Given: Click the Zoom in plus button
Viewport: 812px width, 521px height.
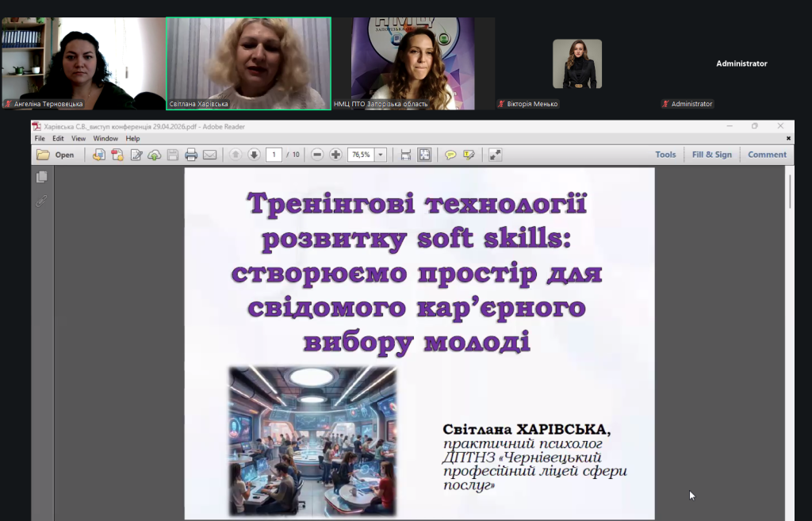Looking at the screenshot, I should tap(335, 155).
